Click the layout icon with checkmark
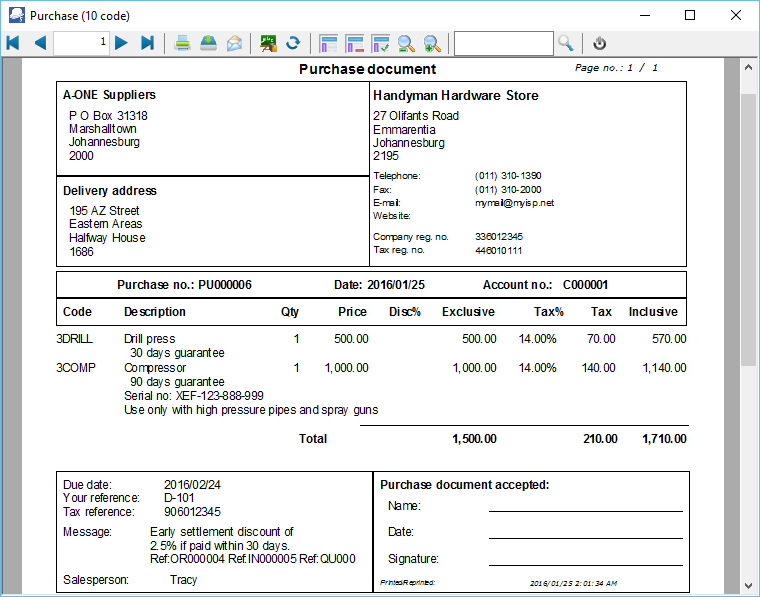760x597 pixels. 380,43
